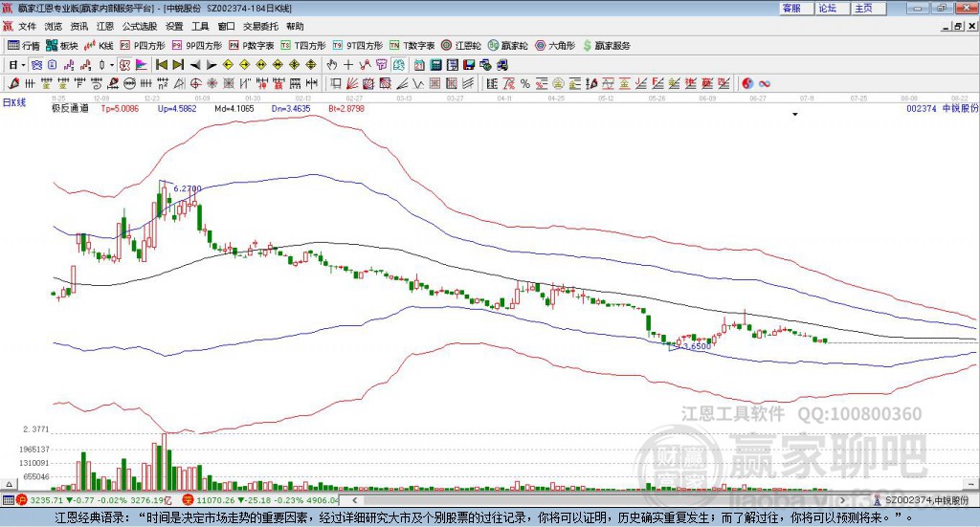Open the 9T四方形 tool

358,46
